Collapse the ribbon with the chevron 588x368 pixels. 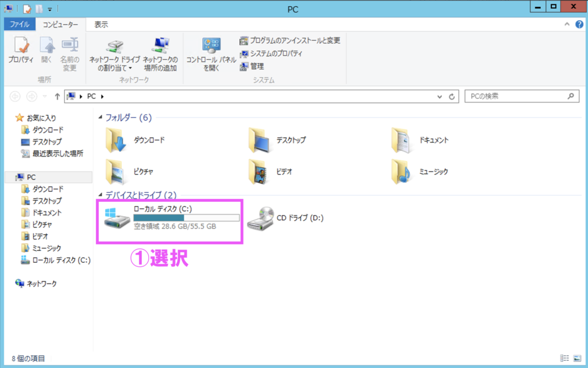point(567,24)
